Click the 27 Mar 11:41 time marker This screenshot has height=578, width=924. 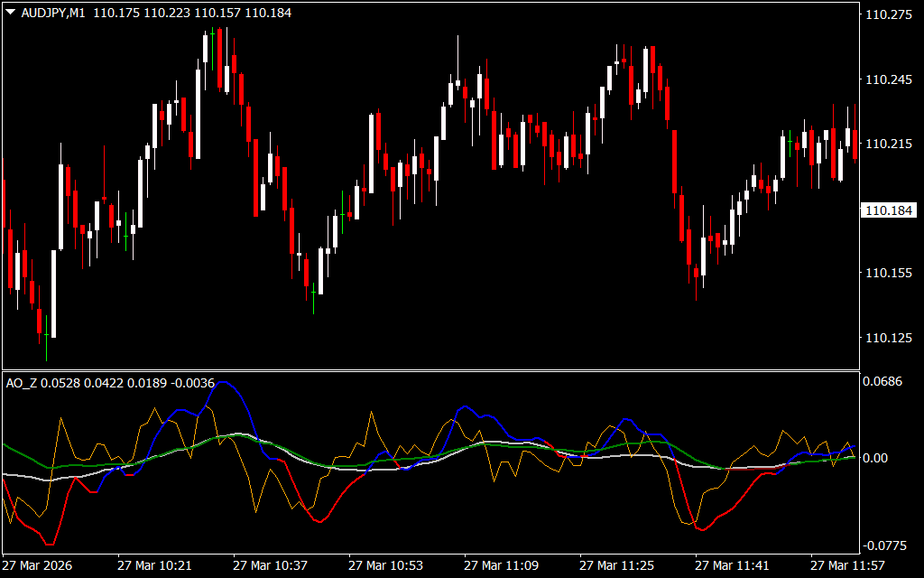[732, 565]
